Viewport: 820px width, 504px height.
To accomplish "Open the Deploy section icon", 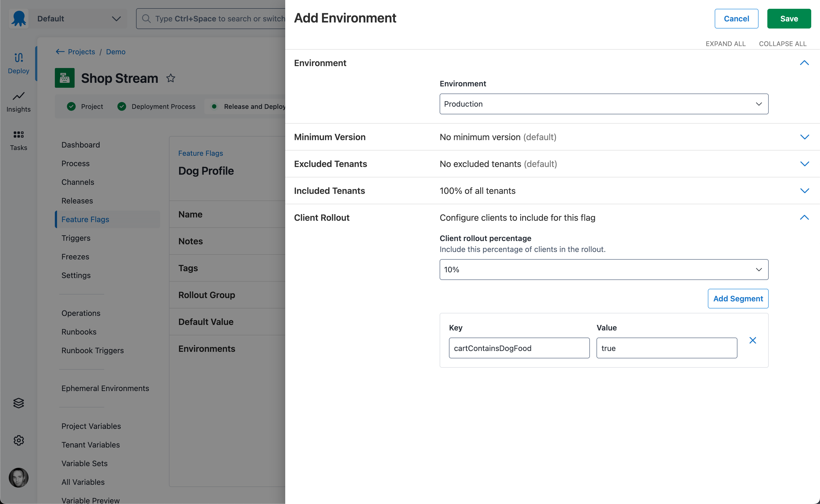I will 19,58.
